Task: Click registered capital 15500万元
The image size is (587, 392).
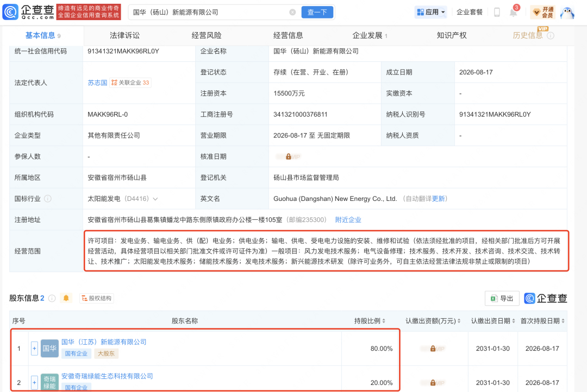Action: pos(289,93)
